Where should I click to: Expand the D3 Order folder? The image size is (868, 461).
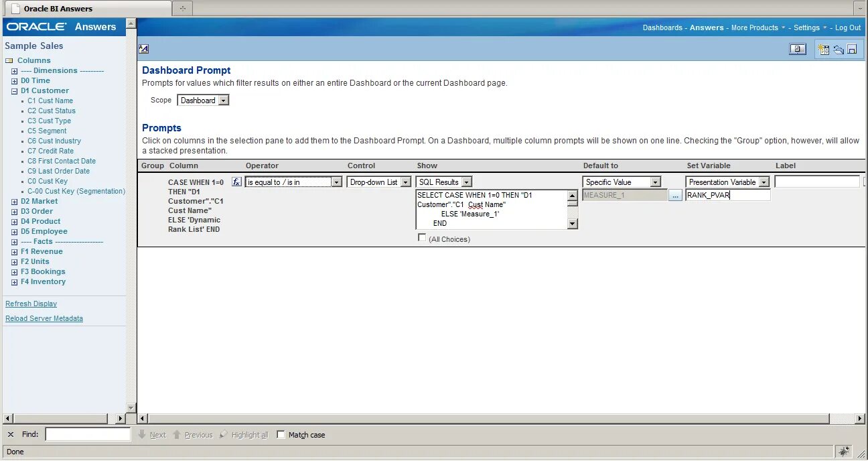tap(15, 211)
